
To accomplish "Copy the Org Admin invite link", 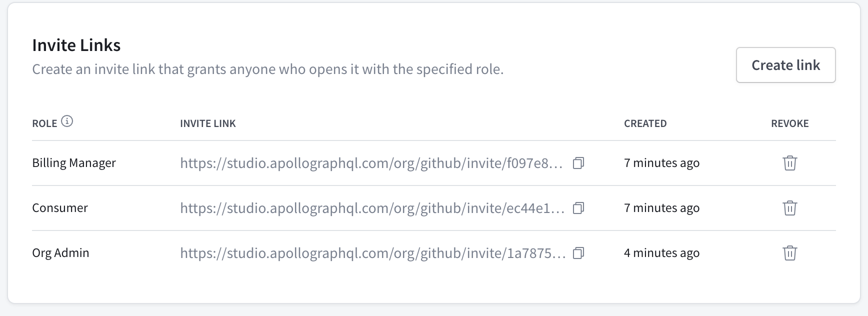I will click(578, 253).
